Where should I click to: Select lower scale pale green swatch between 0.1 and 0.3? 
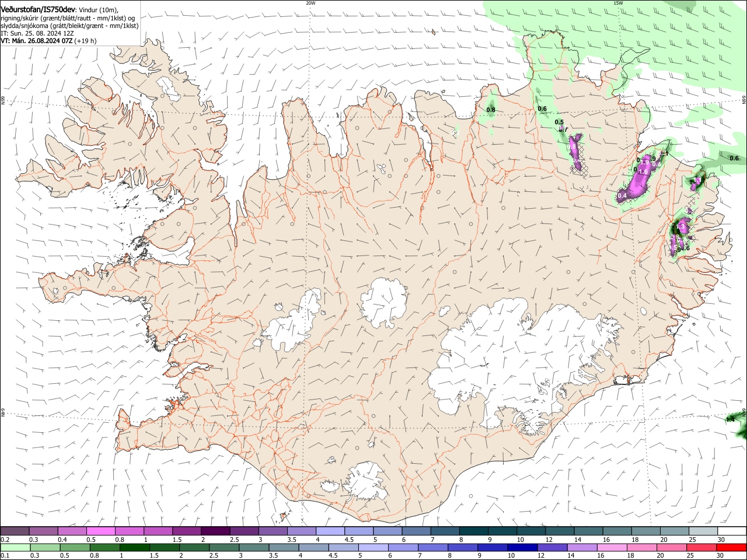pyautogui.click(x=15, y=547)
